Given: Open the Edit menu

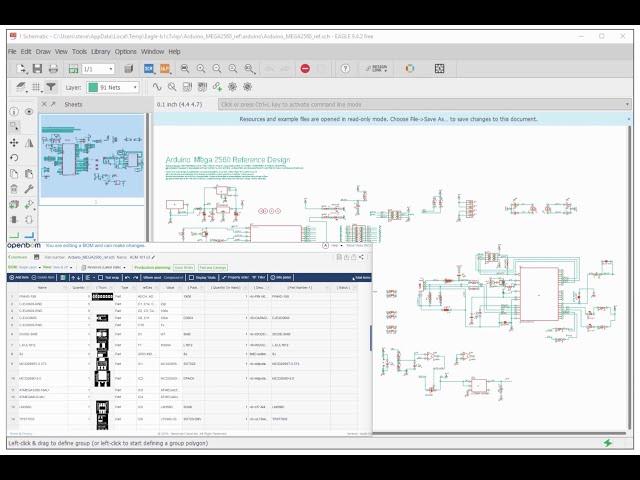Looking at the screenshot, I should [26, 51].
